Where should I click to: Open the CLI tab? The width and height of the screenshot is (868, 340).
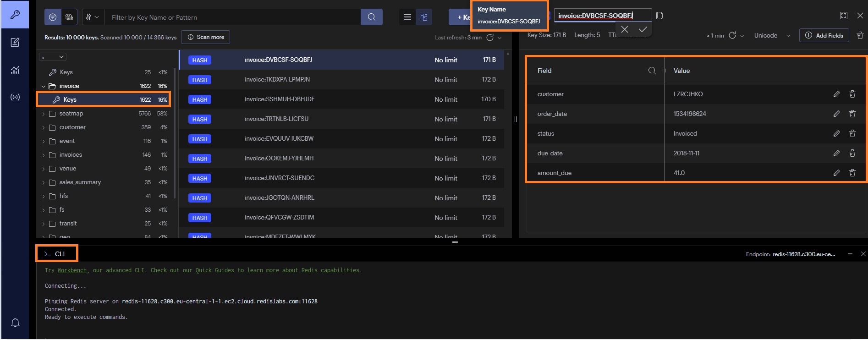pos(56,254)
